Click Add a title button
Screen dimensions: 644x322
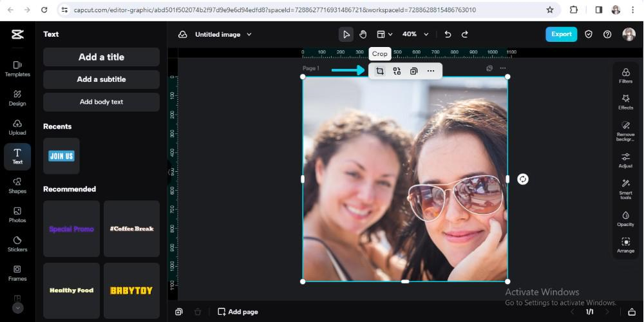click(102, 57)
